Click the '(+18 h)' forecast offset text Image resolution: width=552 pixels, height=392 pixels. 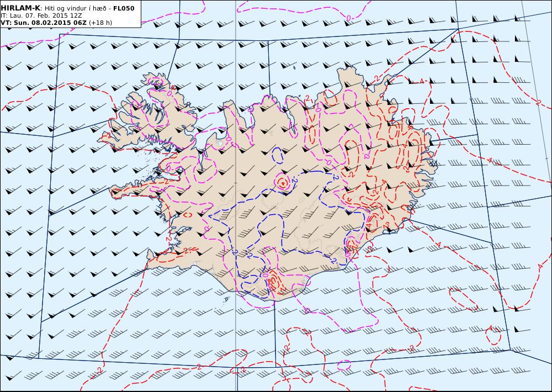tap(100, 23)
